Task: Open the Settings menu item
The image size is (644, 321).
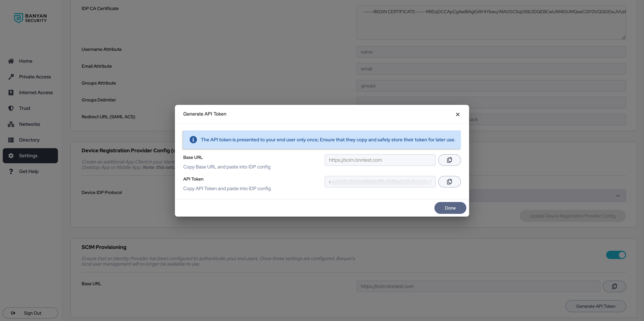Action: point(28,156)
